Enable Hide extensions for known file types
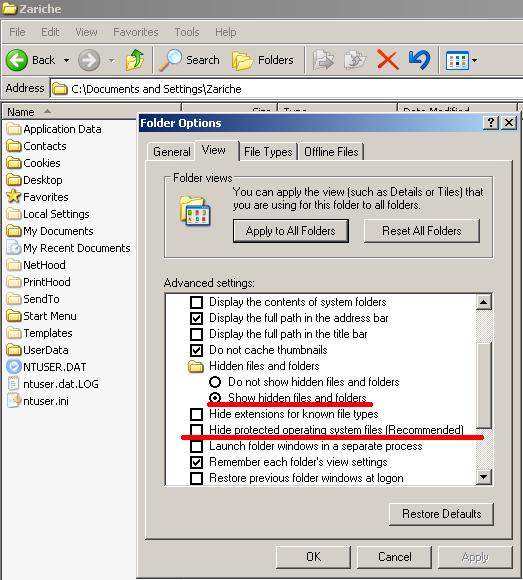Screen dimensions: 523x580 (x=196, y=414)
